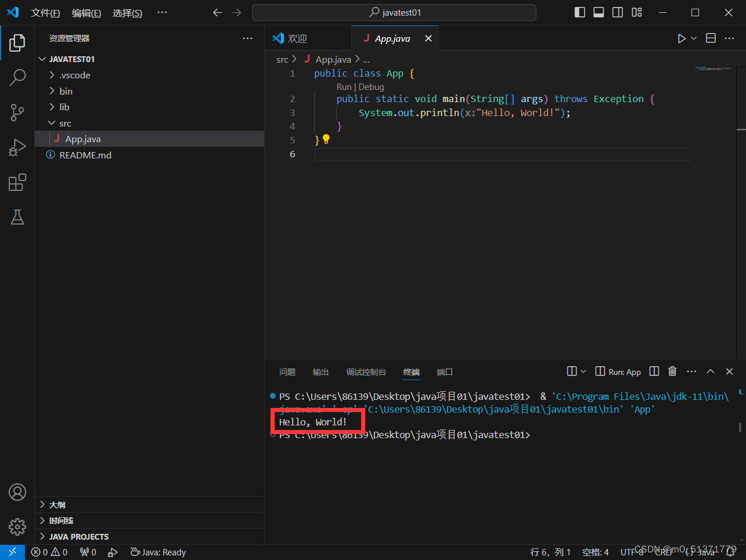Viewport: 746px width, 560px height.
Task: Open the Run and Debug view
Action: point(17,147)
